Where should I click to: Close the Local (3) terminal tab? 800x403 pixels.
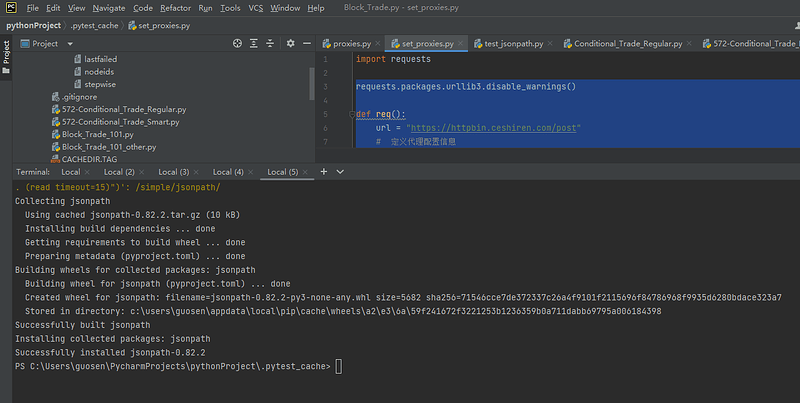click(196, 172)
